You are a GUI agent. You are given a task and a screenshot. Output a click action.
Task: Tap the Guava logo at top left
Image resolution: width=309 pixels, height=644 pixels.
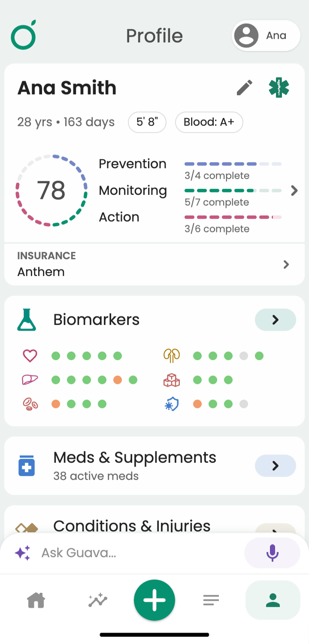pos(24,35)
